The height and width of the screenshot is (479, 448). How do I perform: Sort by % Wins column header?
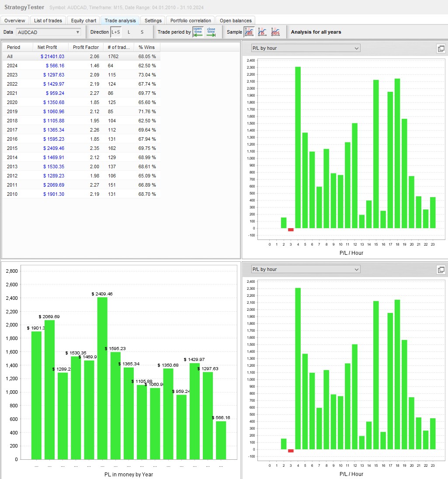(147, 47)
